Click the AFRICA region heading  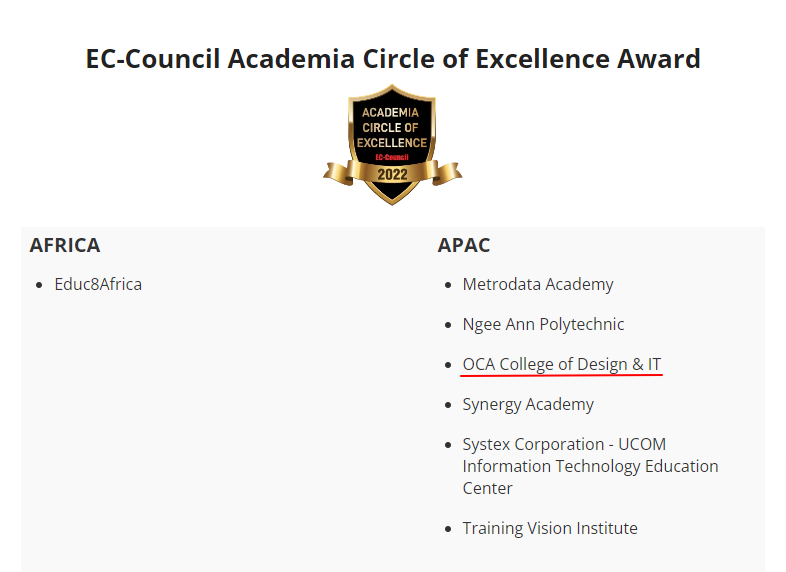point(65,245)
